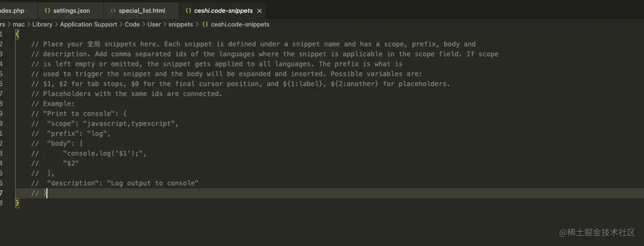Screen dimensions: 644x246
Task: Switch to the index.php tab
Action: [x=12, y=10]
